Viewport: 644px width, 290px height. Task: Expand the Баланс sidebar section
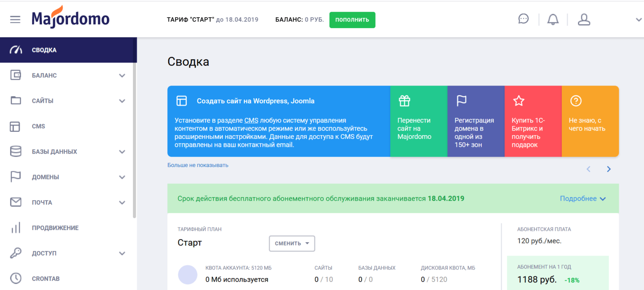click(x=68, y=76)
